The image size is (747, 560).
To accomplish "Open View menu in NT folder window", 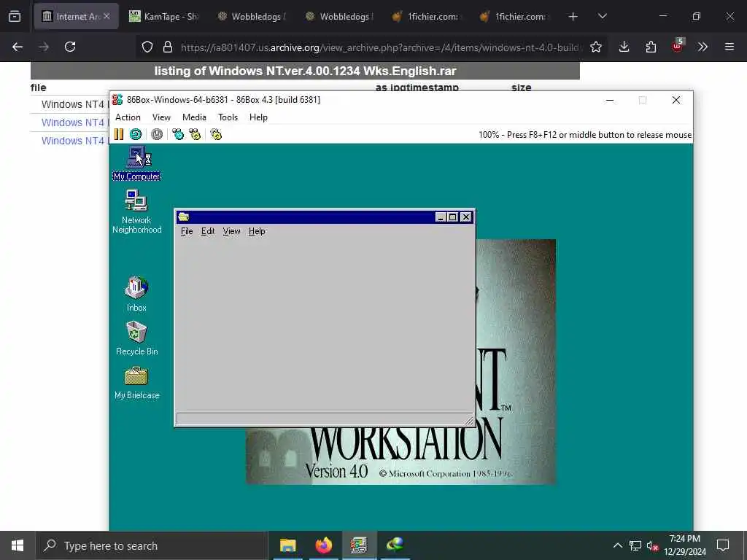I will 231,231.
